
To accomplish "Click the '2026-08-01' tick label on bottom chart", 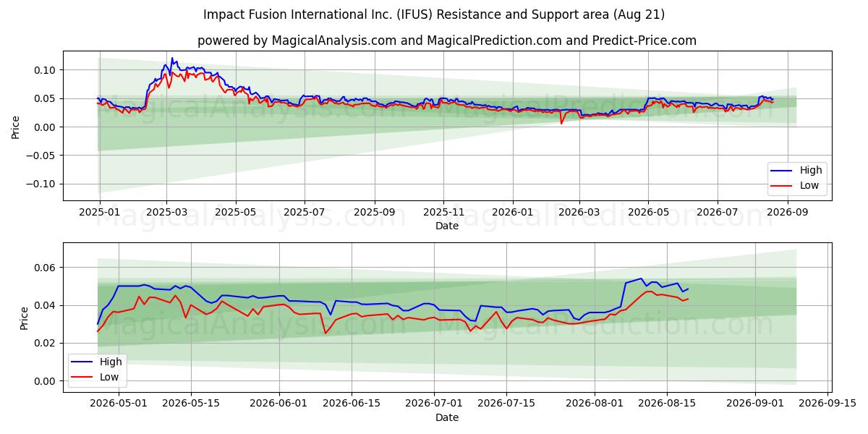I will 595,404.
